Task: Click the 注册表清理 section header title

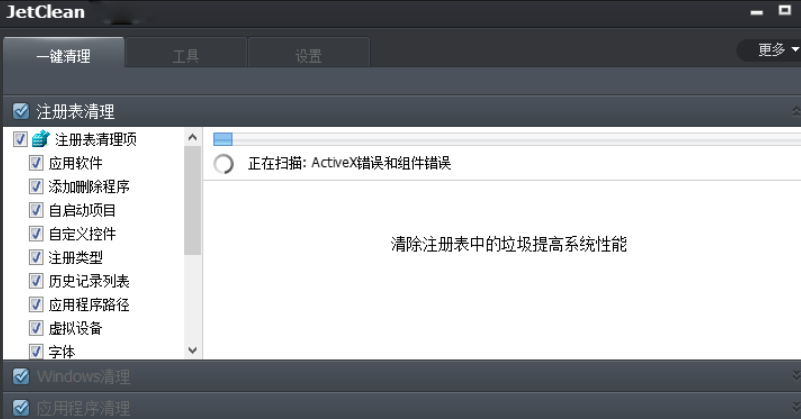Action: coord(75,111)
